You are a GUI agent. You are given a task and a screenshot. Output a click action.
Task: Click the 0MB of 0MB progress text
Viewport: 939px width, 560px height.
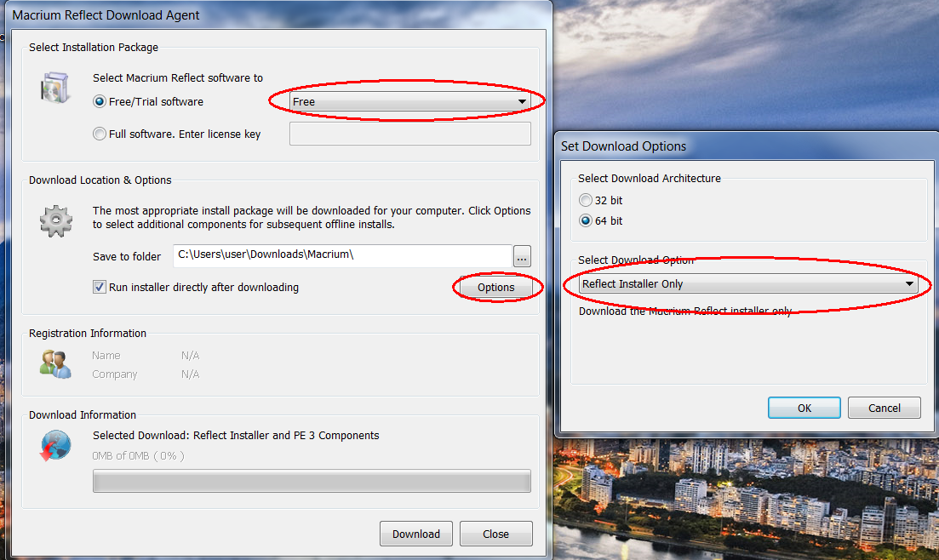(138, 456)
